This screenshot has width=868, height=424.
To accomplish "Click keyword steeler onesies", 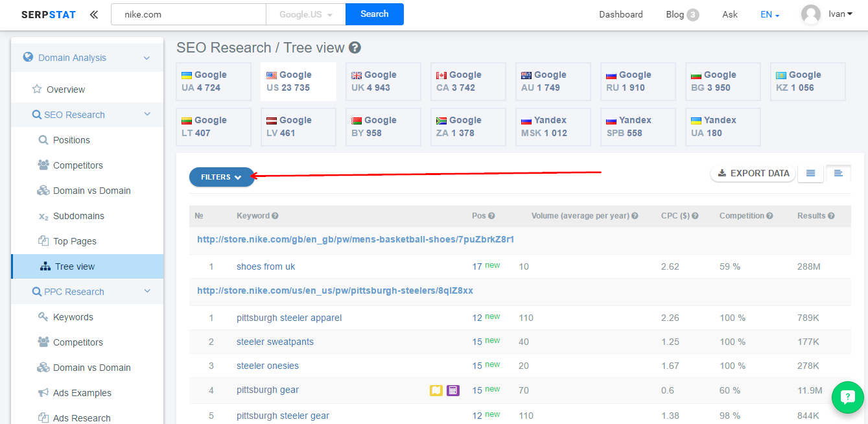I will (268, 366).
